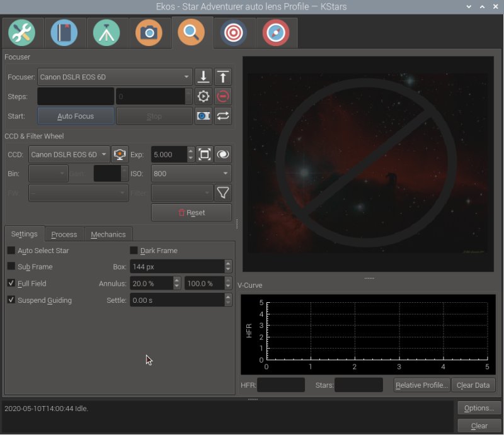504x435 pixels.
Task: Click the focus inward down-arrow icon
Action: tap(203, 77)
